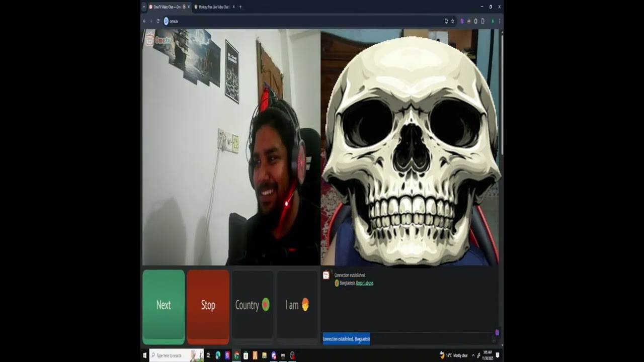Click the 'Type here to search' taskbar box

(x=177, y=355)
